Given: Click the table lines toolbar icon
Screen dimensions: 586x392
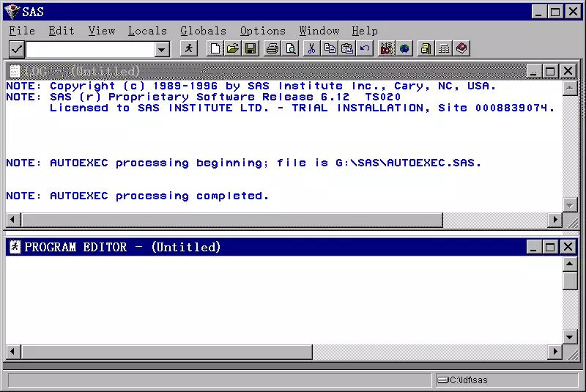Looking at the screenshot, I should (444, 48).
